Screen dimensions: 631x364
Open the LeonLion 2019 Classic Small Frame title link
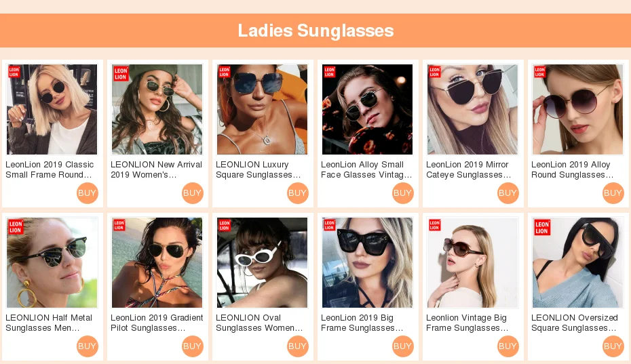50,169
